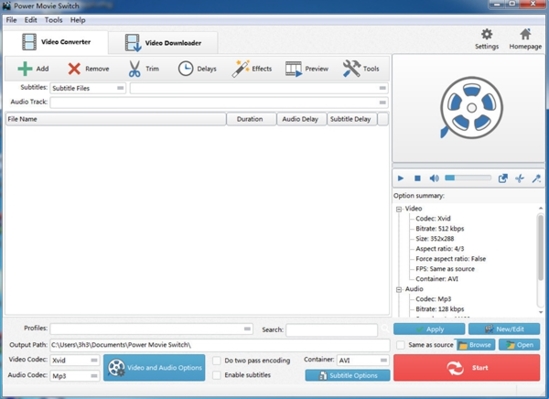Click the Apply profile button
The image size is (549, 399).
point(429,329)
